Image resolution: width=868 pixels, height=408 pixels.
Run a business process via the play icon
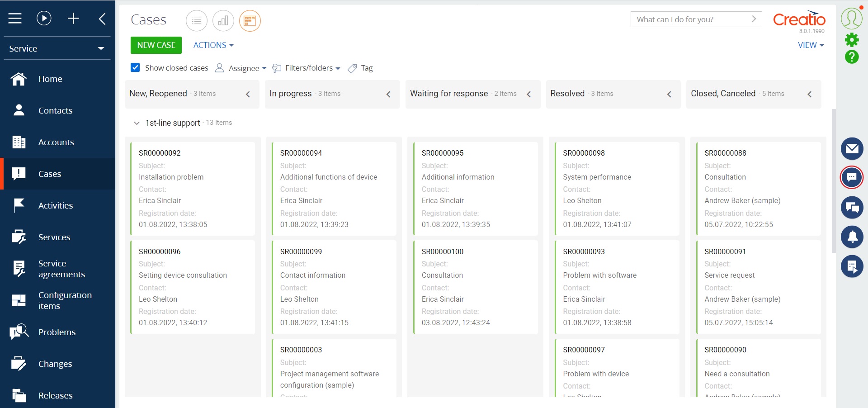click(x=43, y=18)
